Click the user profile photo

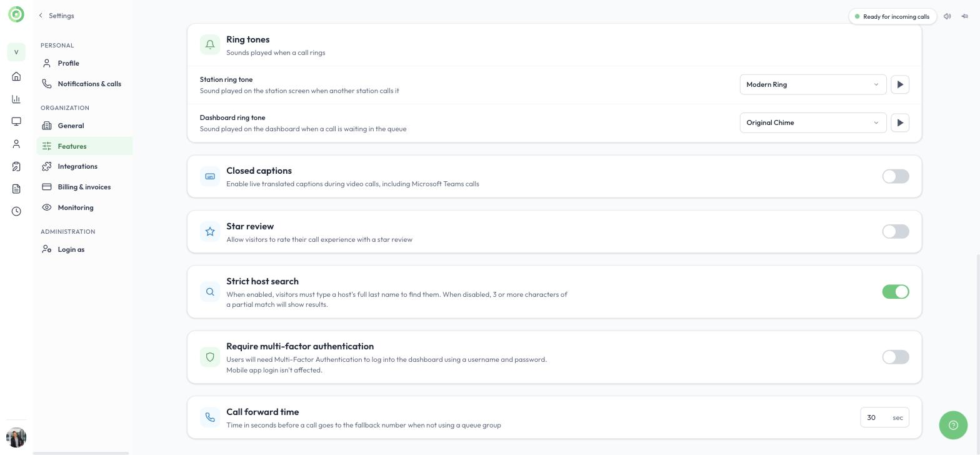tap(16, 437)
